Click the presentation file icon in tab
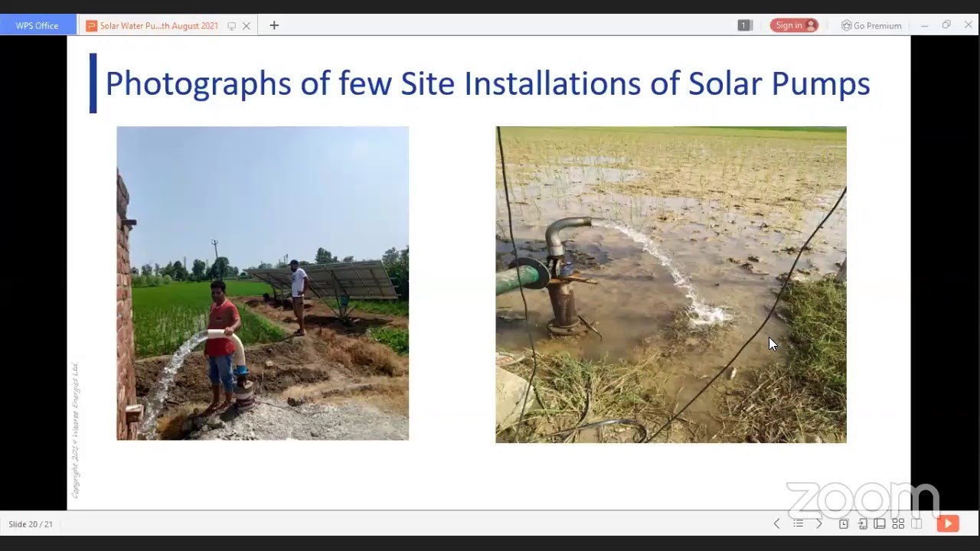Viewport: 980px width, 551px height. (x=91, y=25)
